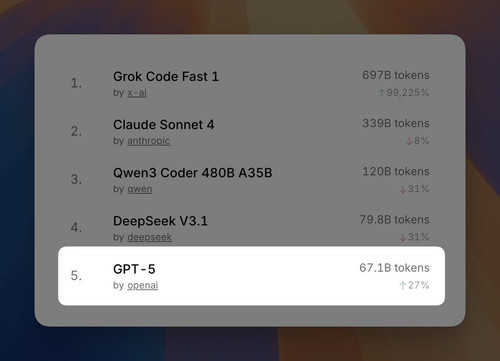Click the 67.1B tokens count
This screenshot has width=500, height=361.
pos(394,268)
